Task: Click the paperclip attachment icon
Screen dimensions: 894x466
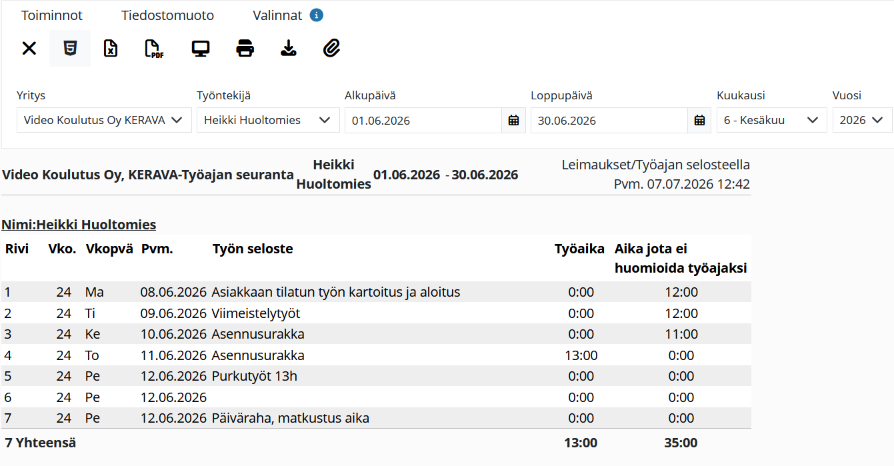Action: [331, 48]
